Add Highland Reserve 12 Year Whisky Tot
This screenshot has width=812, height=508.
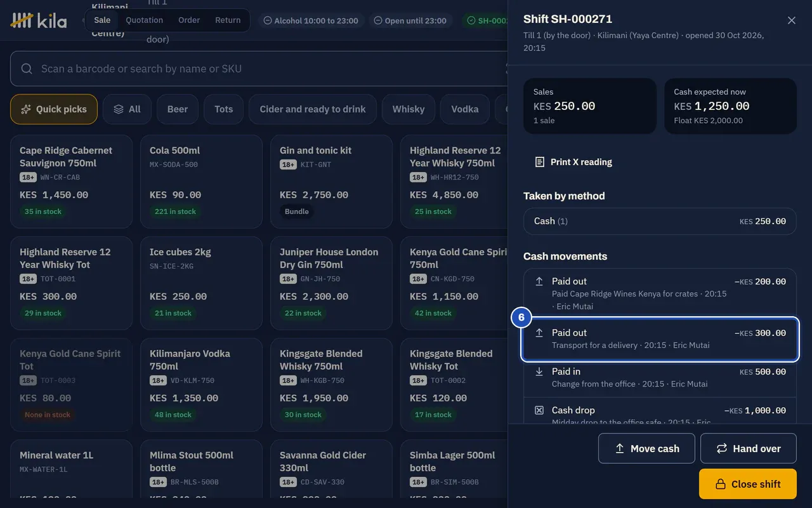(71, 283)
